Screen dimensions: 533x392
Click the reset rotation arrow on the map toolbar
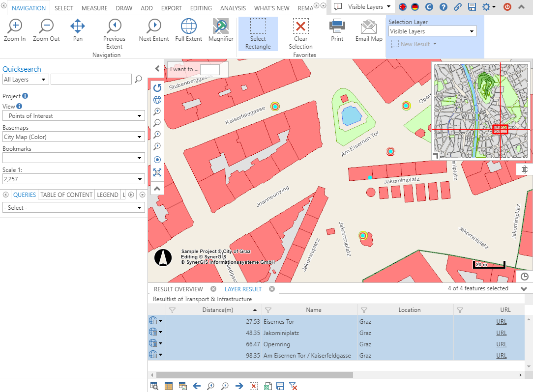(157, 88)
